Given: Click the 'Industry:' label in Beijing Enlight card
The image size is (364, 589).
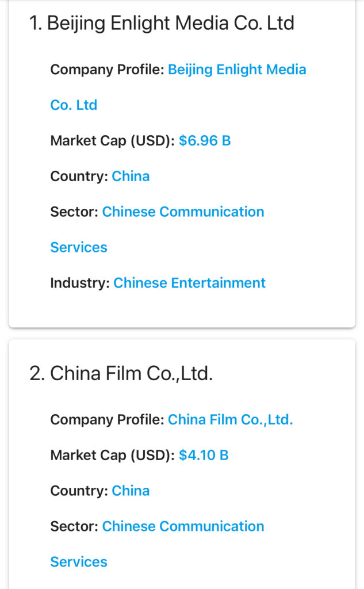Looking at the screenshot, I should [x=80, y=283].
